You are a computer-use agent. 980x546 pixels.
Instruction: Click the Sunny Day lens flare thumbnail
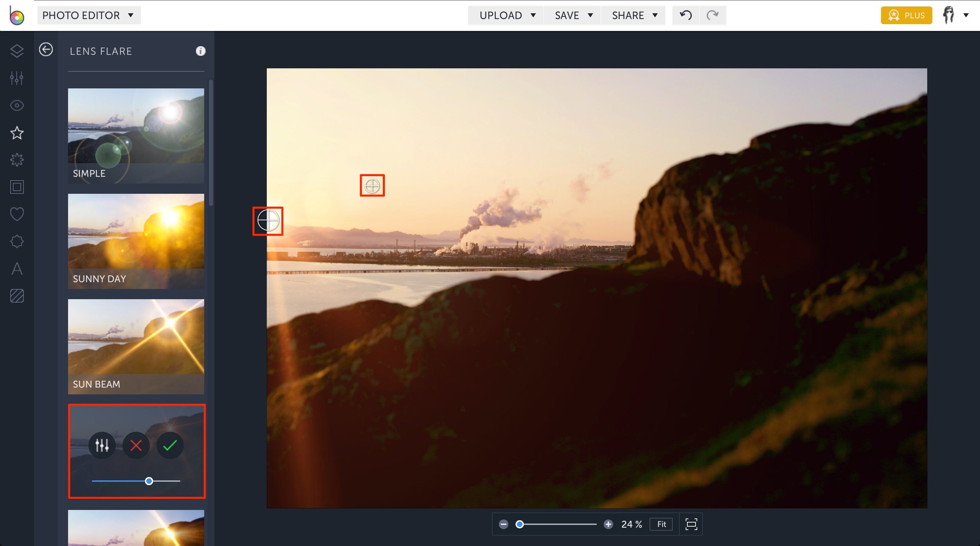pos(136,241)
